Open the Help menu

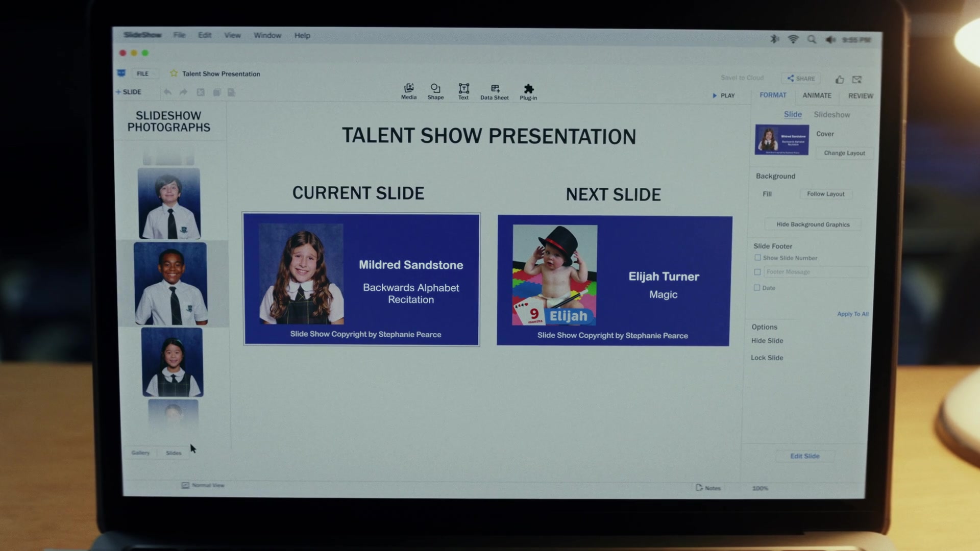[x=302, y=36]
